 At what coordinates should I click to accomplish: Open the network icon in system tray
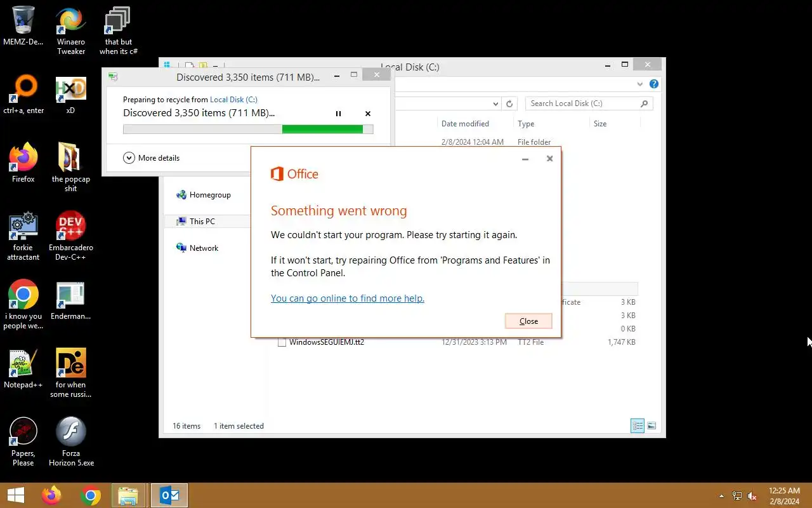[737, 496]
